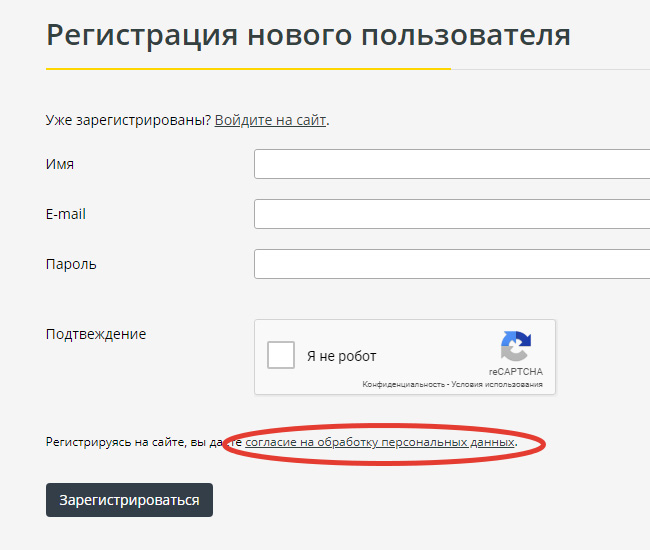Click the yellow underline beneath the heading
The image size is (650, 550).
pyautogui.click(x=248, y=68)
